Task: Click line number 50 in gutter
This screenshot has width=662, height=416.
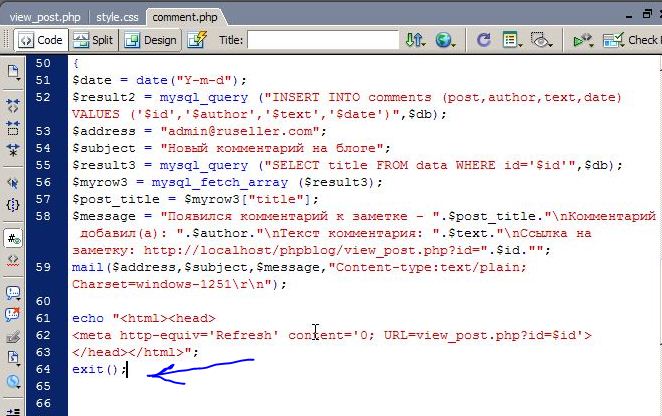Action: [x=43, y=63]
